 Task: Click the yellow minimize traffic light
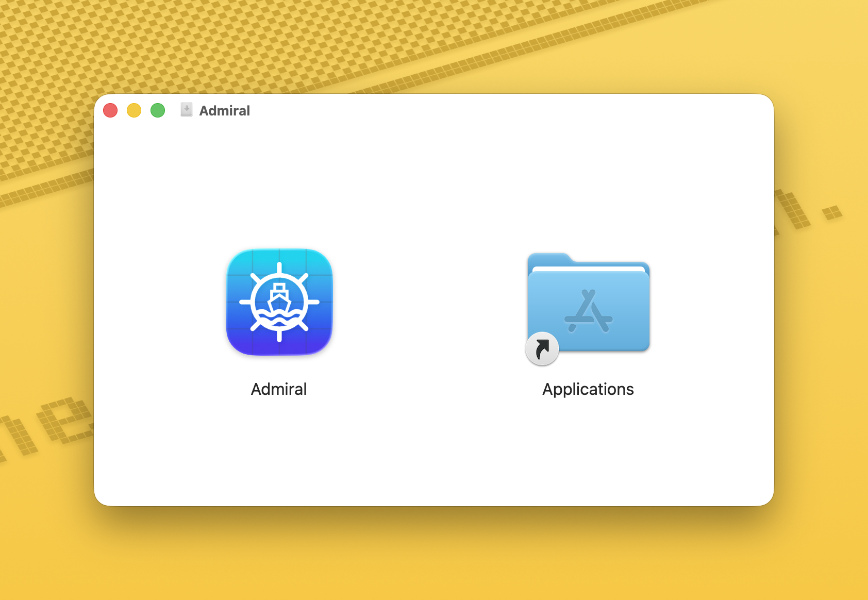click(x=133, y=110)
